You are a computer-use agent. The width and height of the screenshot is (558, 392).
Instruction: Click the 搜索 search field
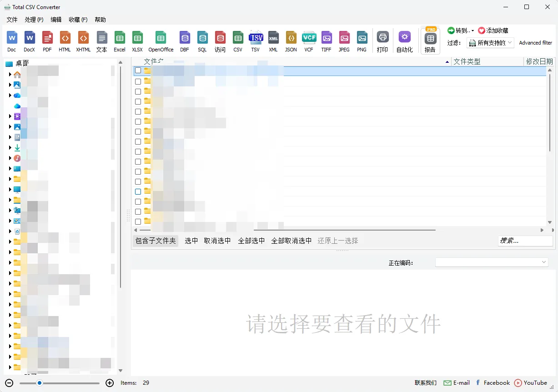click(x=525, y=241)
